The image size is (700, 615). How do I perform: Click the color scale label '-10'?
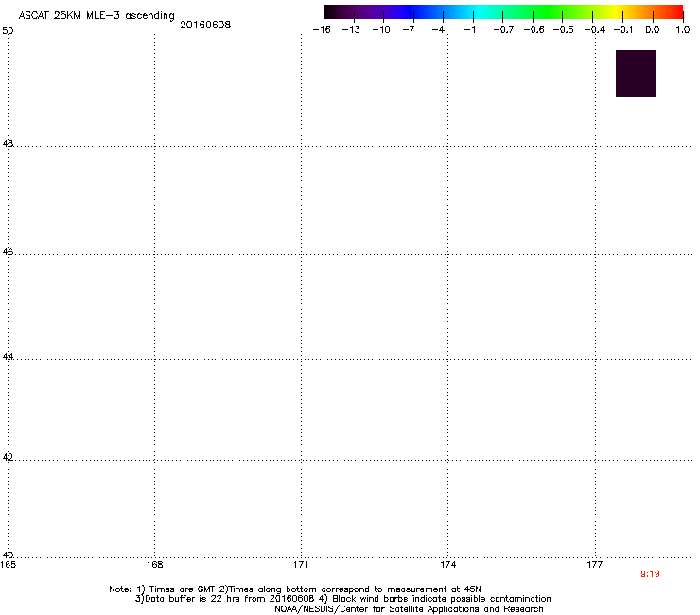[381, 30]
